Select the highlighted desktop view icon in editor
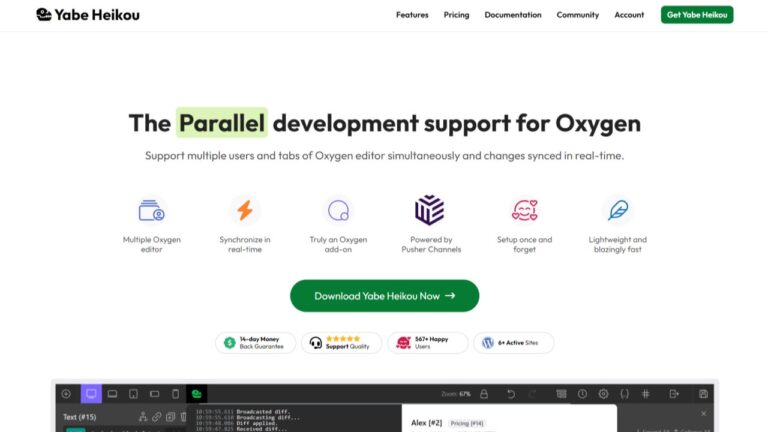Screen dimensions: 768x432 pyautogui.click(x=91, y=394)
